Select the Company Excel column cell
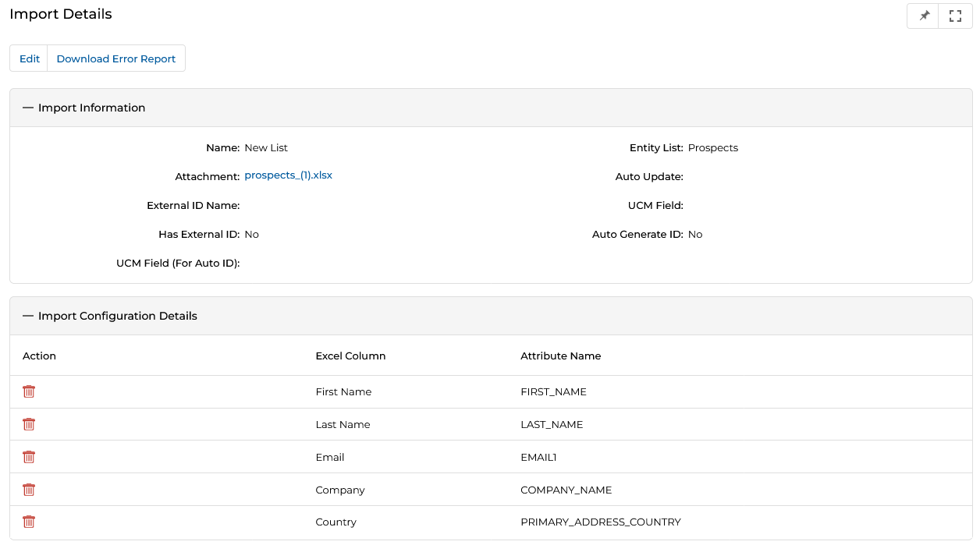This screenshot has width=980, height=545. coord(340,490)
